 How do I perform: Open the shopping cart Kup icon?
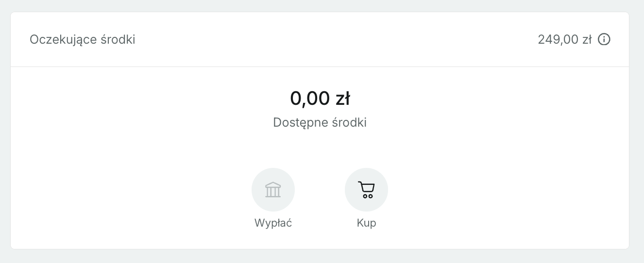click(x=366, y=190)
